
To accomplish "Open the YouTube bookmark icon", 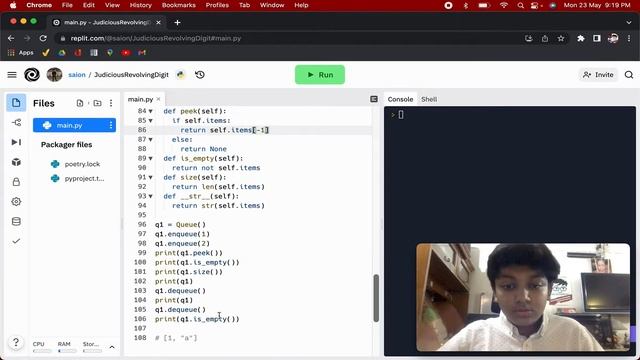I will pyautogui.click(x=126, y=53).
